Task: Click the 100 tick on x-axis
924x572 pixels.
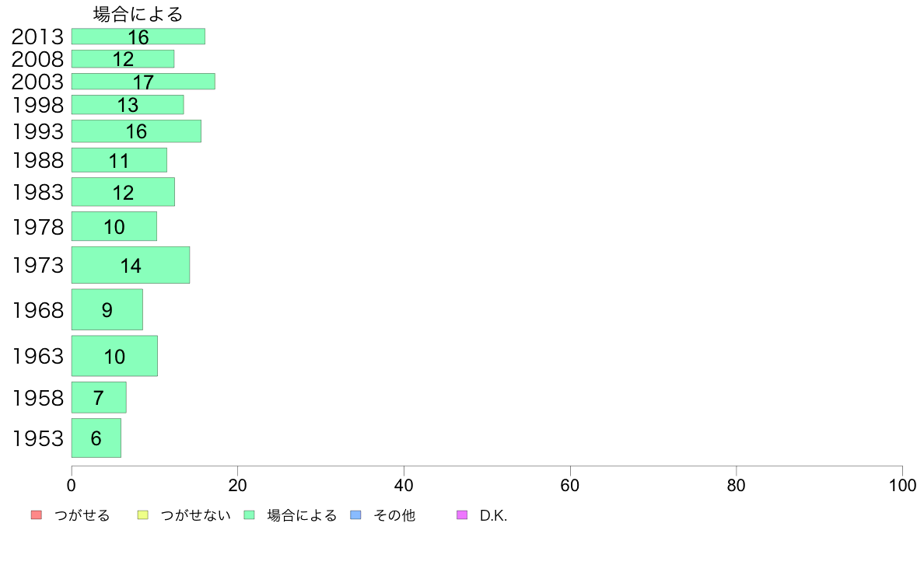Action: (x=902, y=486)
